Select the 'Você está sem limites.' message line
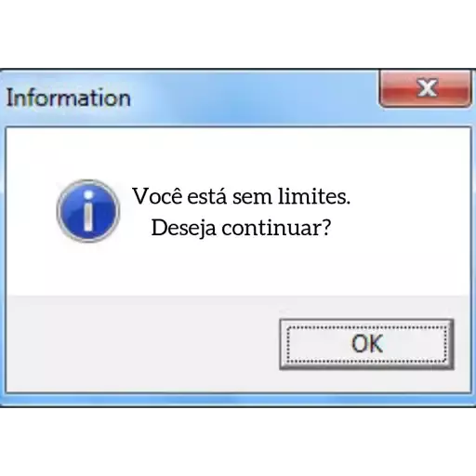476x476 pixels. (x=242, y=196)
